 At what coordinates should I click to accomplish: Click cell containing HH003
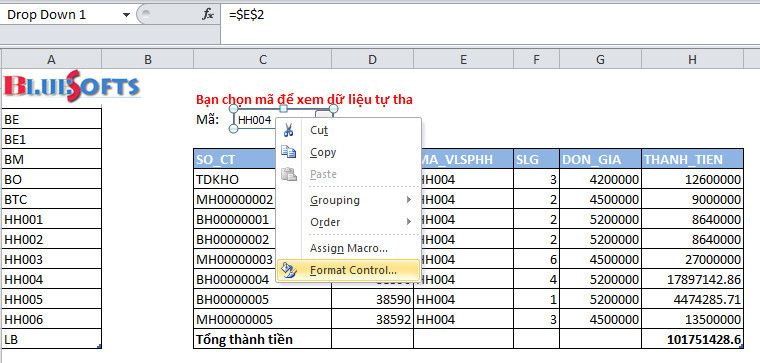[x=51, y=259]
